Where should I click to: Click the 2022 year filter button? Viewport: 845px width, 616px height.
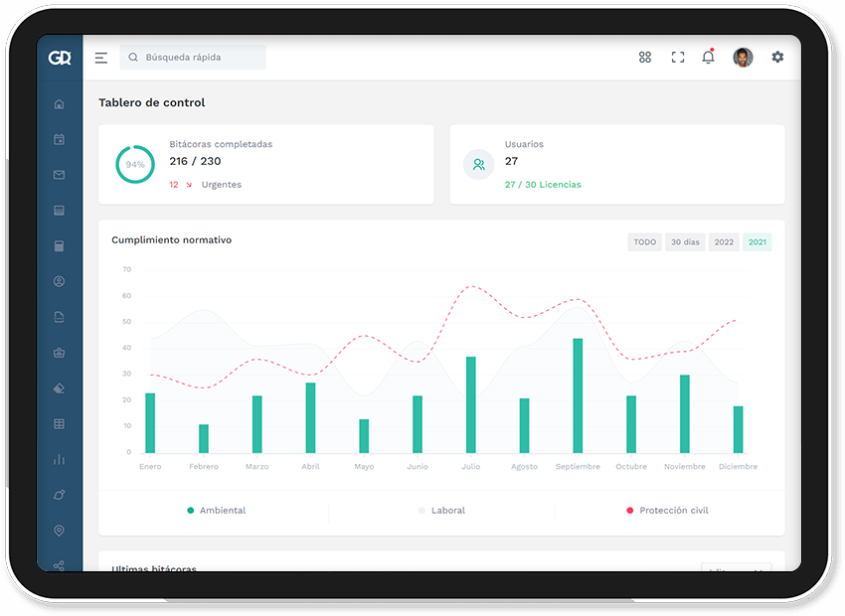point(724,242)
